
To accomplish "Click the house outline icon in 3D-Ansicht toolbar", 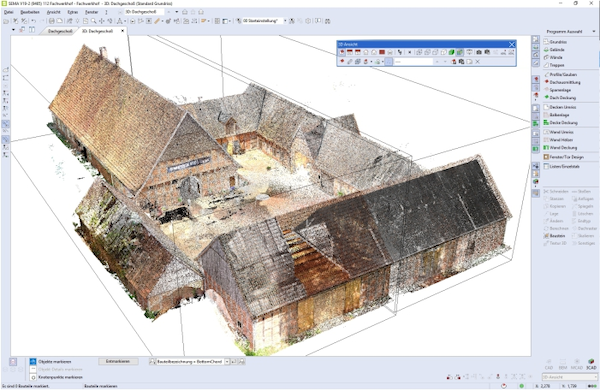I will click(366, 52).
